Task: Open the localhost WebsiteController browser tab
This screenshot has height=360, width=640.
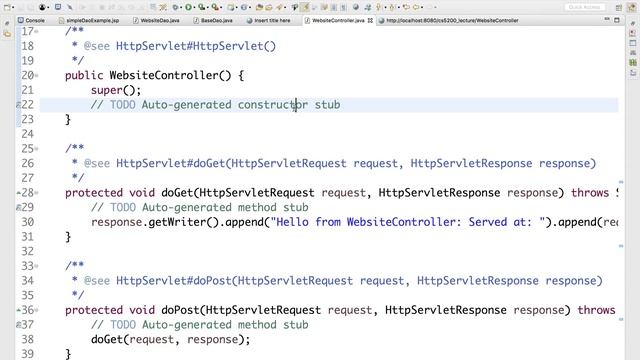Action: pos(449,20)
